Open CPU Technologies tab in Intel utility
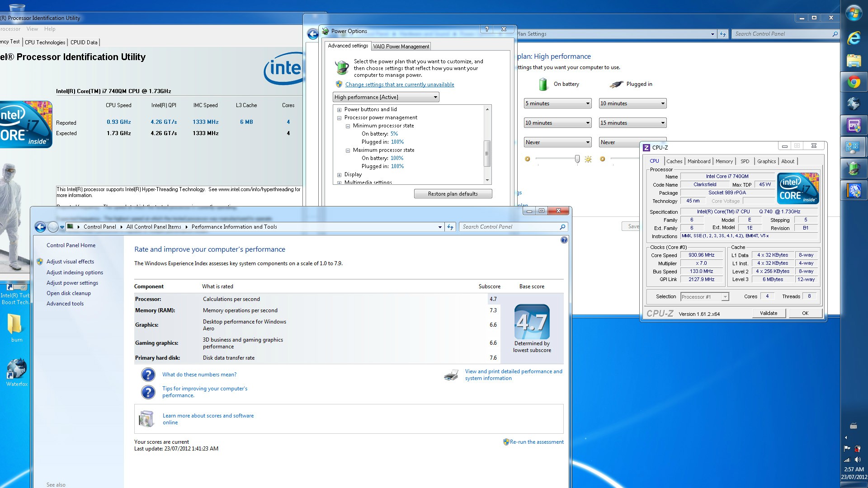 point(45,42)
